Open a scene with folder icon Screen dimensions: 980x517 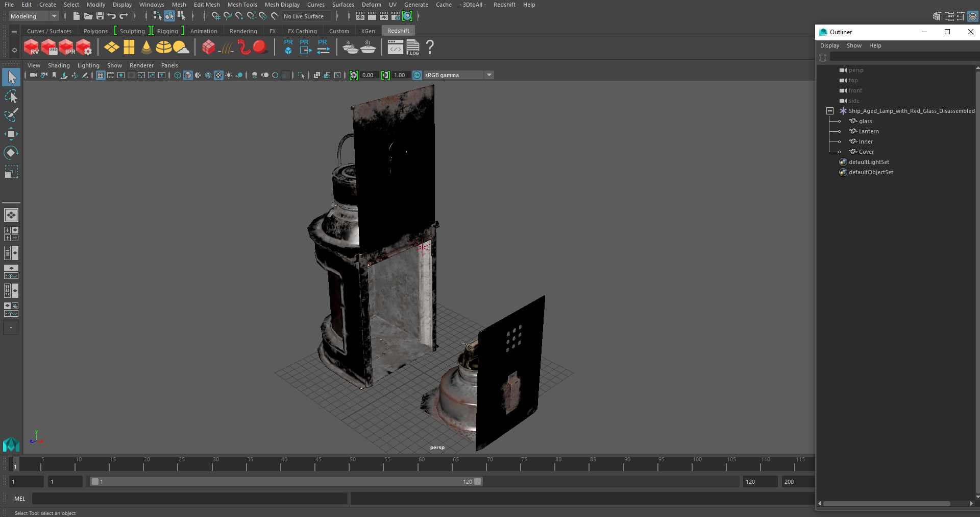click(x=88, y=16)
